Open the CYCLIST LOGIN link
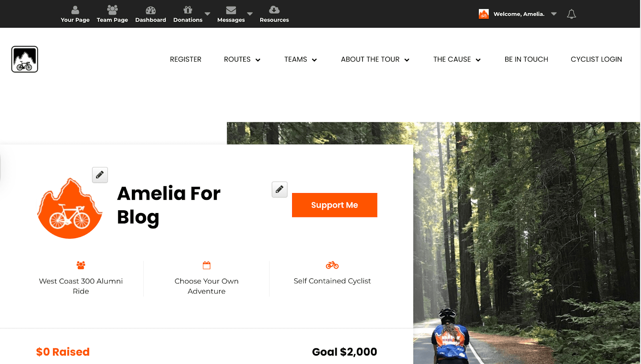Viewport: 641px width, 364px height. click(x=596, y=59)
